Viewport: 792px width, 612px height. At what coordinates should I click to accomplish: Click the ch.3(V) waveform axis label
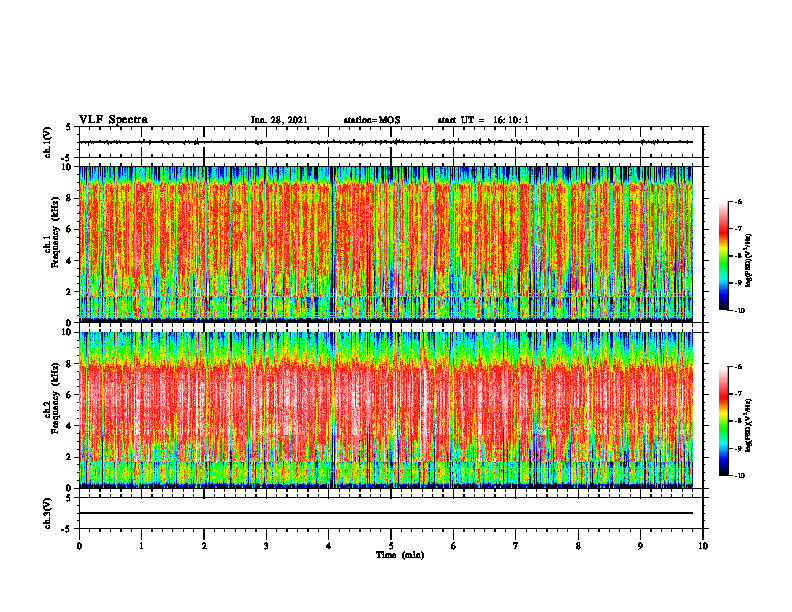click(48, 513)
